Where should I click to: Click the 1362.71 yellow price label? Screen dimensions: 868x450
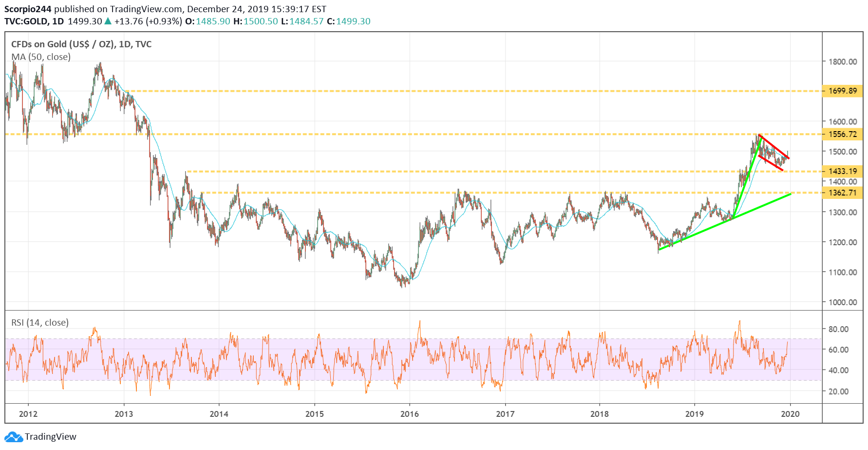[x=842, y=193]
